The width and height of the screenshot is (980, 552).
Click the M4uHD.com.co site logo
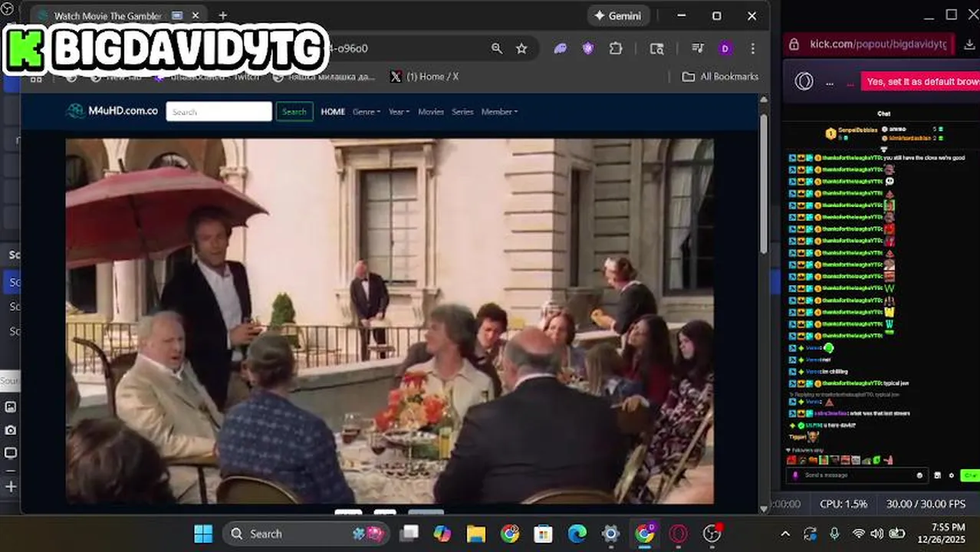(112, 111)
